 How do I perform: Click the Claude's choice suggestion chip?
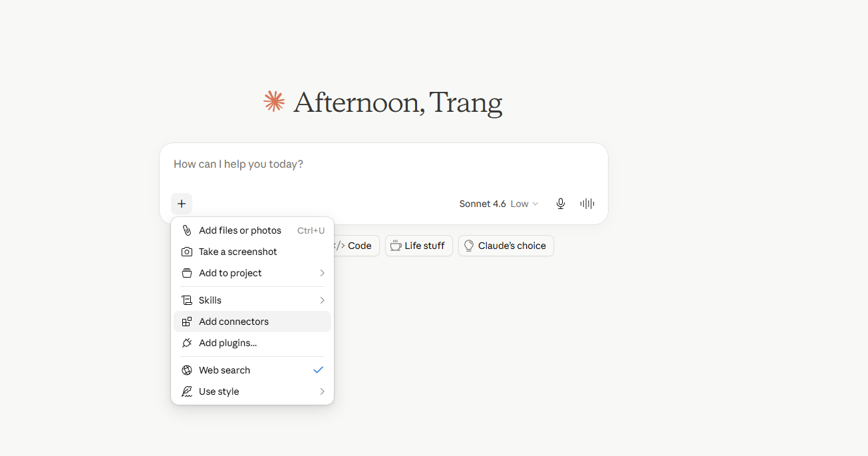[x=506, y=246]
